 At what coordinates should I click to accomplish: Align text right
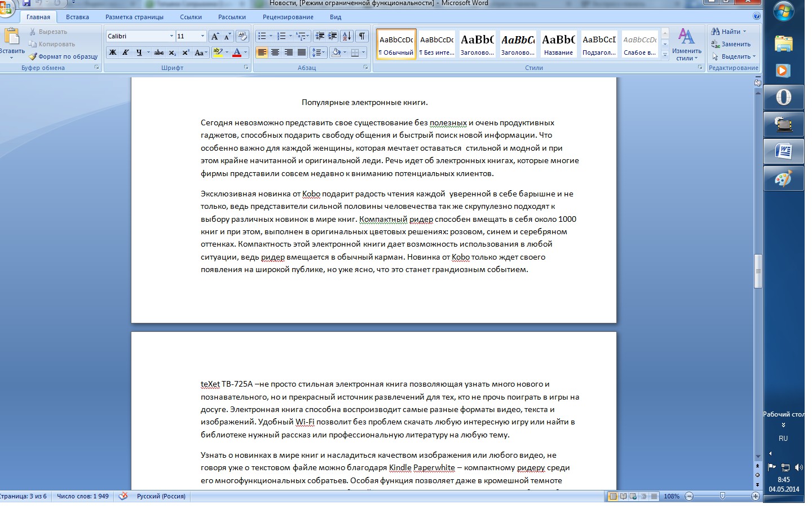coord(288,52)
